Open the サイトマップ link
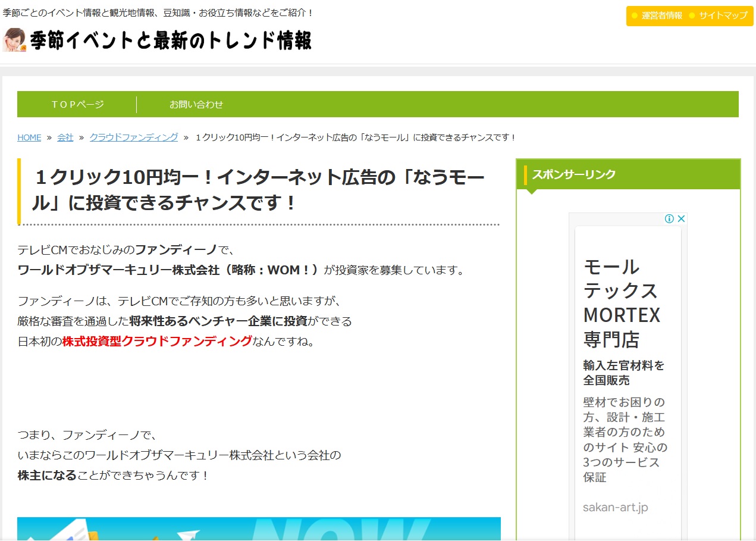 [723, 15]
